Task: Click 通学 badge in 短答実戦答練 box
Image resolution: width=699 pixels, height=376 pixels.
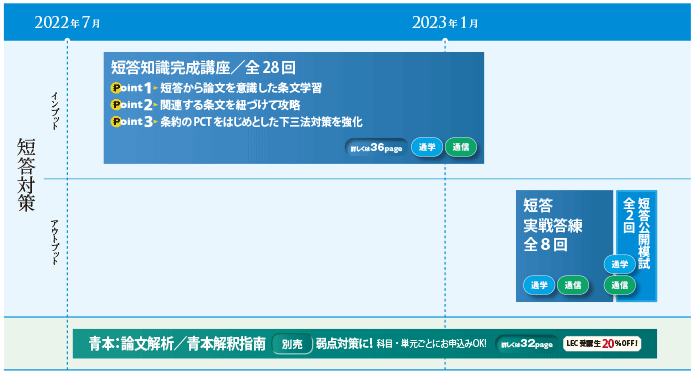Action: pos(539,285)
